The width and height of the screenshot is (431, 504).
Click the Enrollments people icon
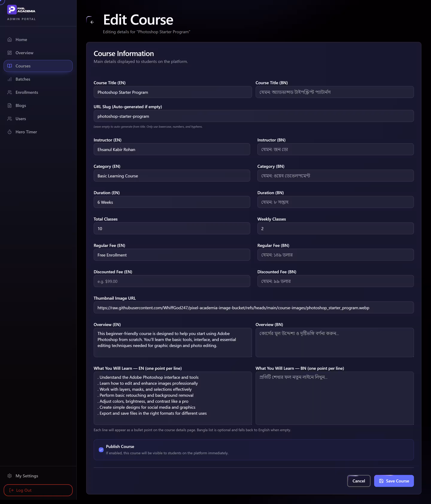(9, 92)
